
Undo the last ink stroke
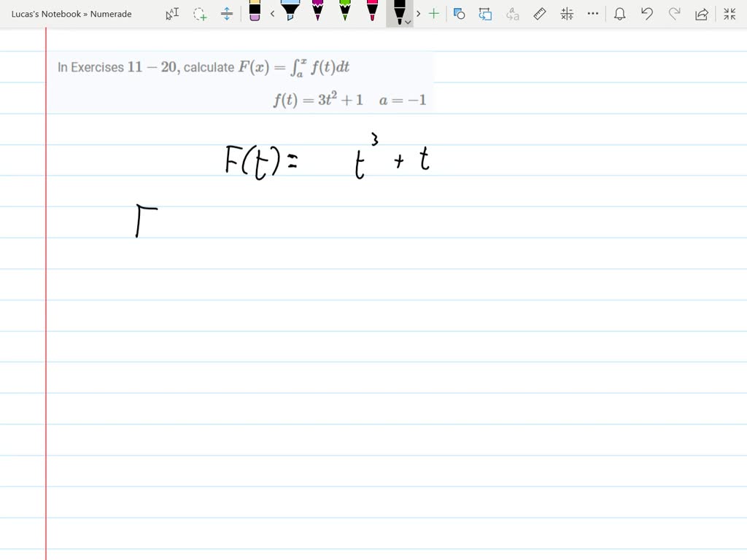(x=646, y=13)
